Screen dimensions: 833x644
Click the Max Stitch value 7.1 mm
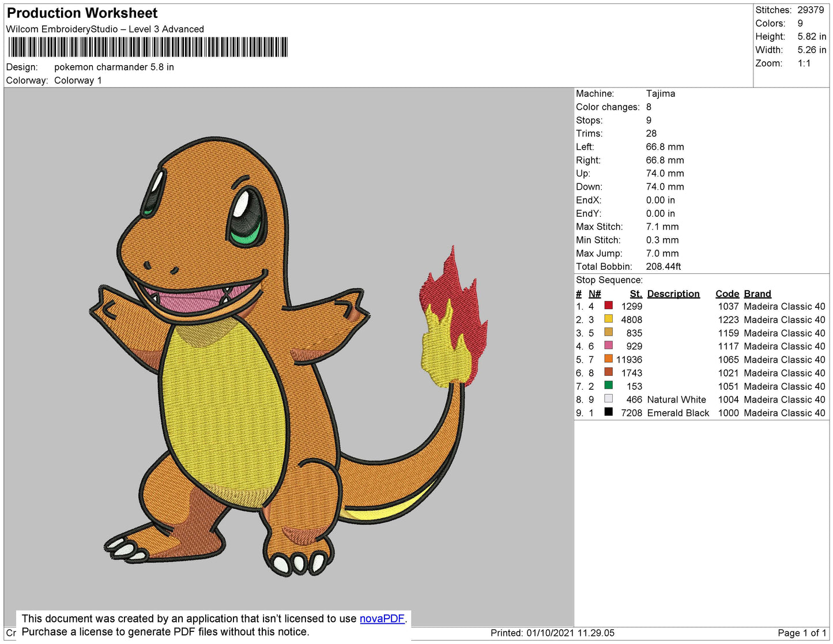click(x=662, y=227)
